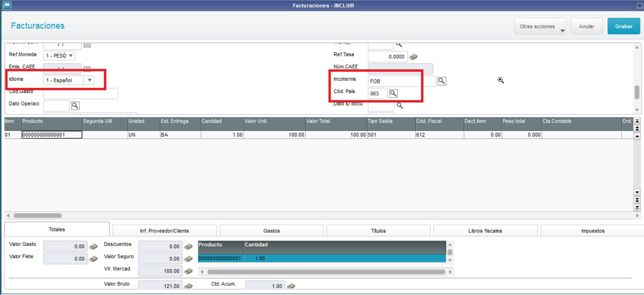Switch to the Totales tab
This screenshot has height=295, width=644.
point(57,230)
